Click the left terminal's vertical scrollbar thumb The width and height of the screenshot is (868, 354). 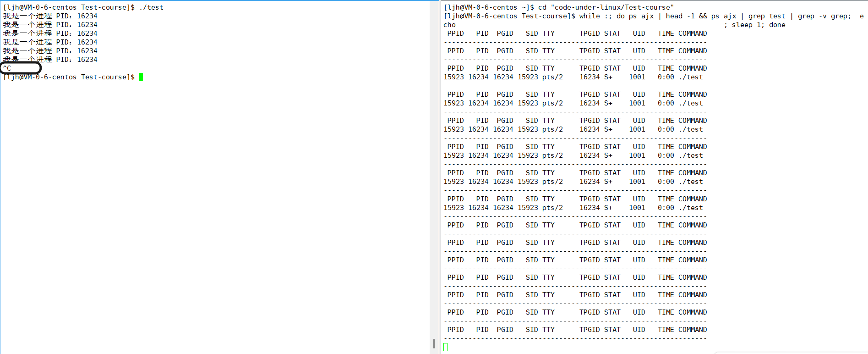(434, 343)
